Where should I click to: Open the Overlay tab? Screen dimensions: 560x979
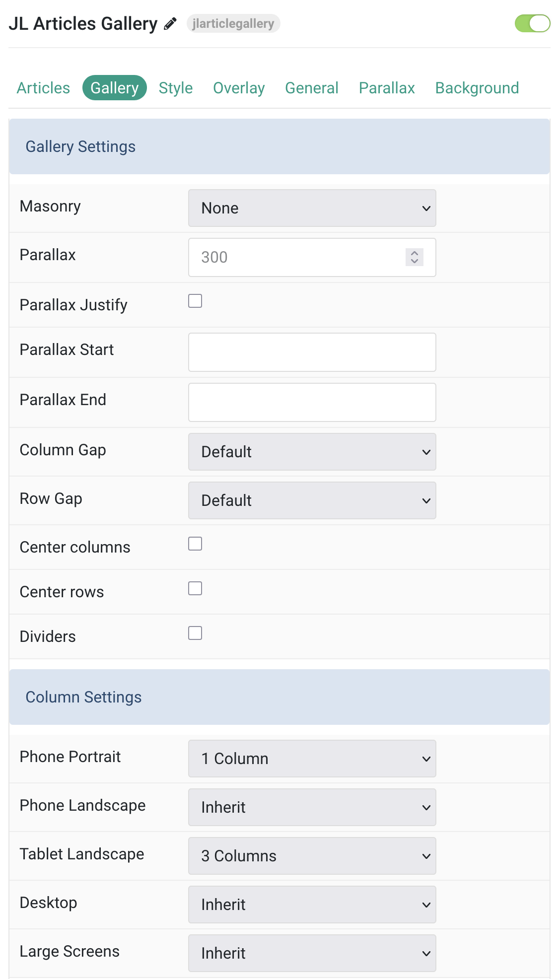pyautogui.click(x=239, y=88)
